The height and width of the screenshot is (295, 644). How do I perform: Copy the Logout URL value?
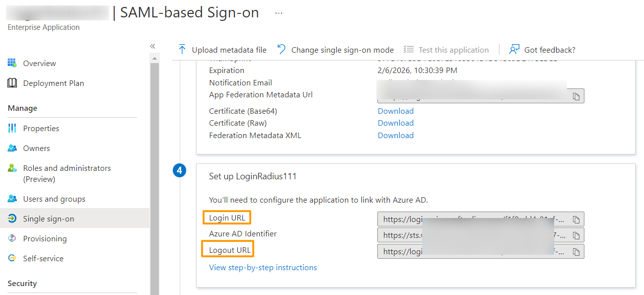tap(576, 251)
